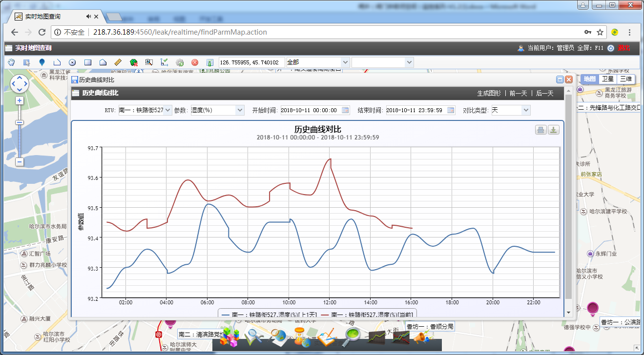Switch map to 三维 3D view tab
644x355 pixels.
(x=625, y=79)
